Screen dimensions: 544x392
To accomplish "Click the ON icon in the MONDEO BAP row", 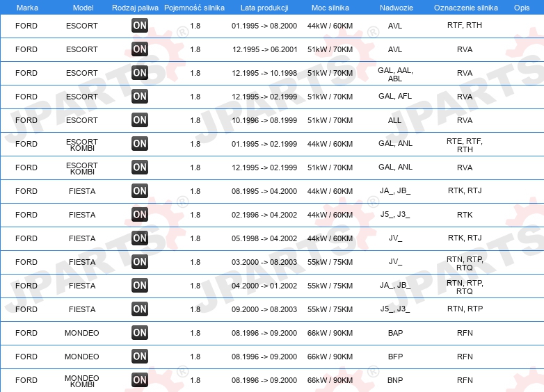I will (x=140, y=332).
